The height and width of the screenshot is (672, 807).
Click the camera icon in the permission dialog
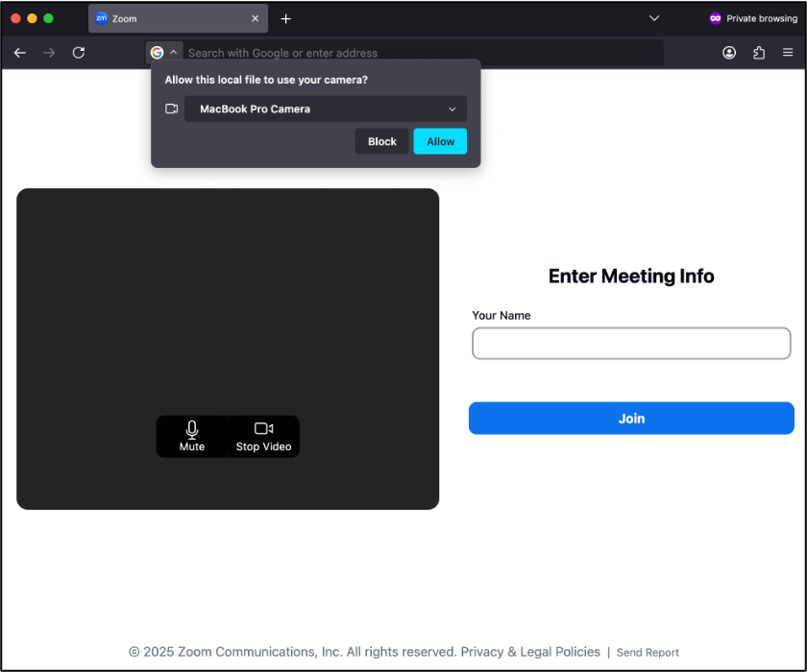click(x=170, y=108)
